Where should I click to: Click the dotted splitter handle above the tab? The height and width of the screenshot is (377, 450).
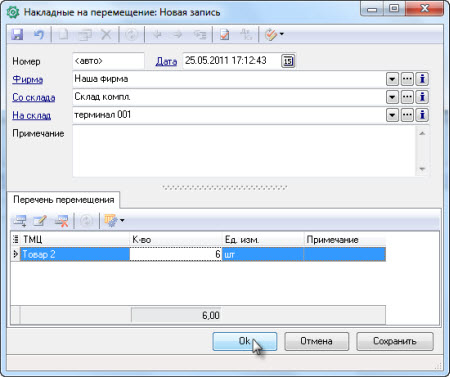[x=225, y=188]
